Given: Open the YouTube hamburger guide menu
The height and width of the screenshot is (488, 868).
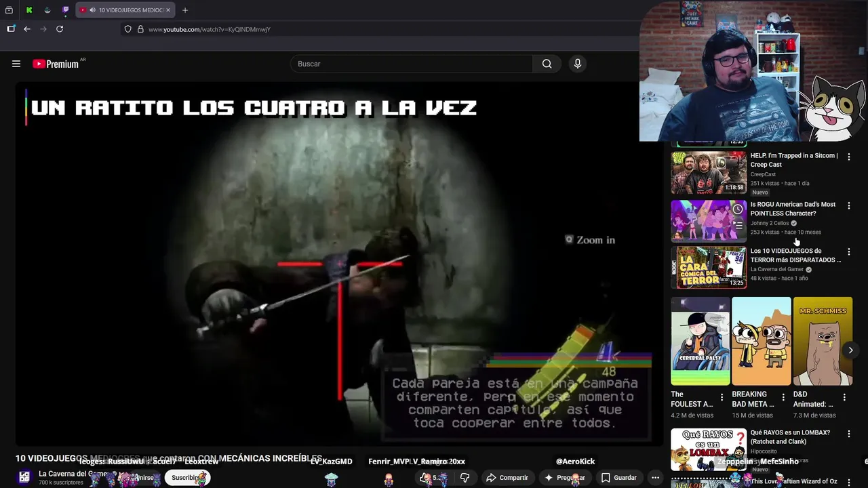Looking at the screenshot, I should click(x=16, y=64).
